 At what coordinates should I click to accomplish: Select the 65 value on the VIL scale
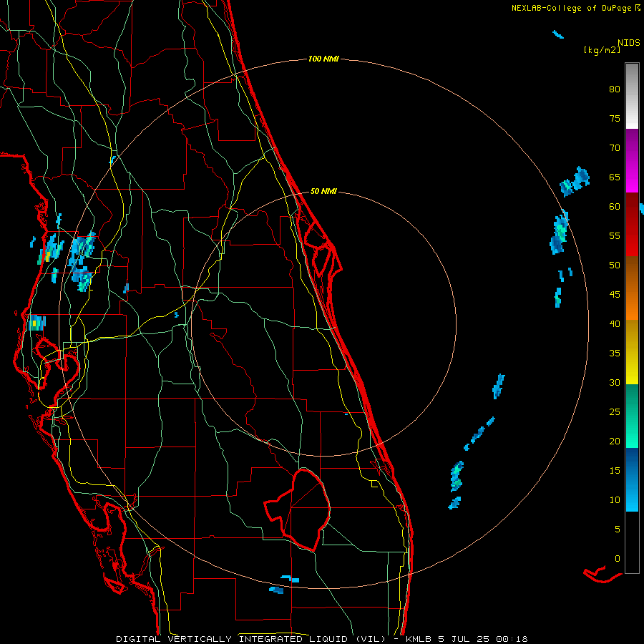pos(615,177)
